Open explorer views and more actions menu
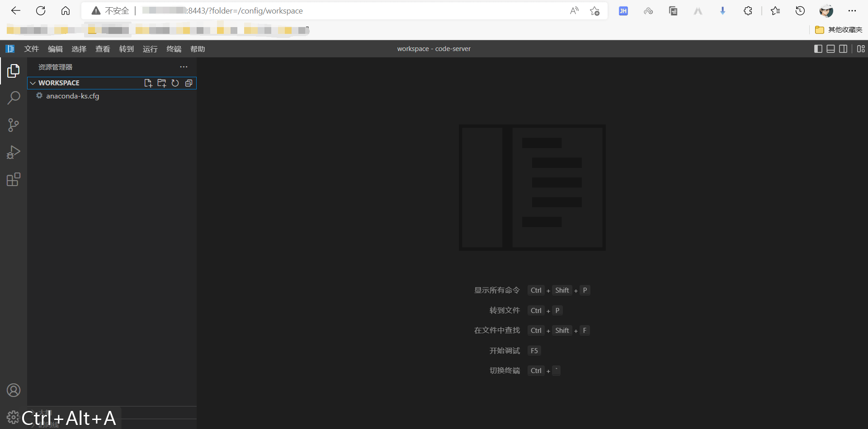 tap(184, 67)
